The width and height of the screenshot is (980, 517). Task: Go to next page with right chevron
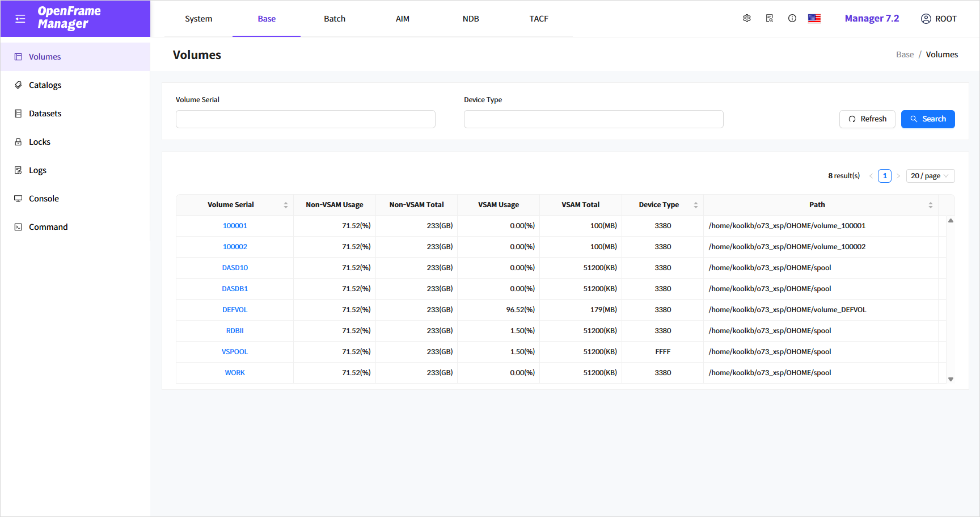coord(898,176)
